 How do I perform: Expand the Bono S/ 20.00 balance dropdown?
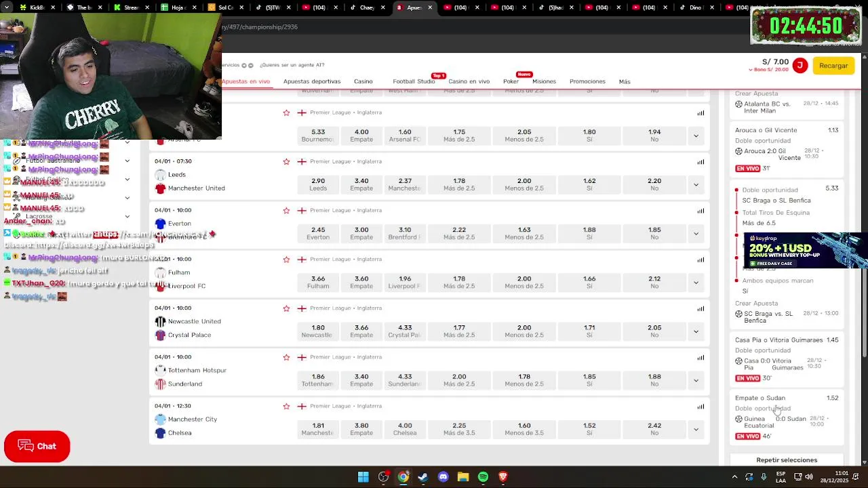tap(768, 70)
